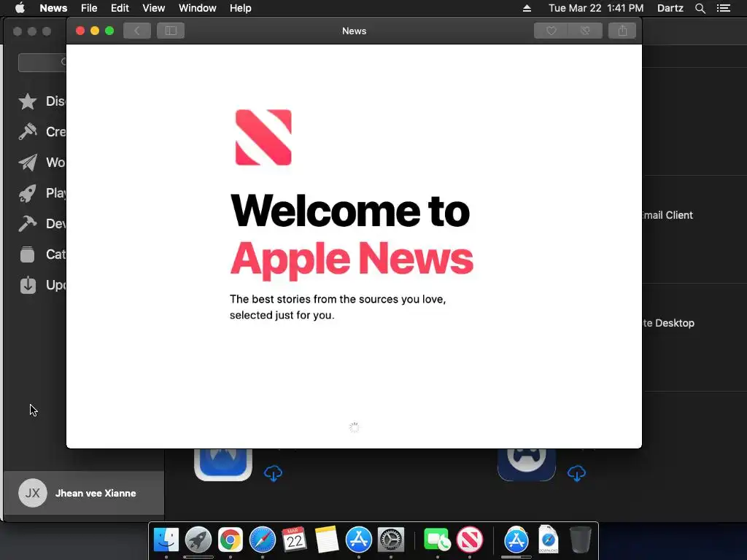Click the eject icon in menu bar
Screen dimensions: 747x560
[527, 8]
